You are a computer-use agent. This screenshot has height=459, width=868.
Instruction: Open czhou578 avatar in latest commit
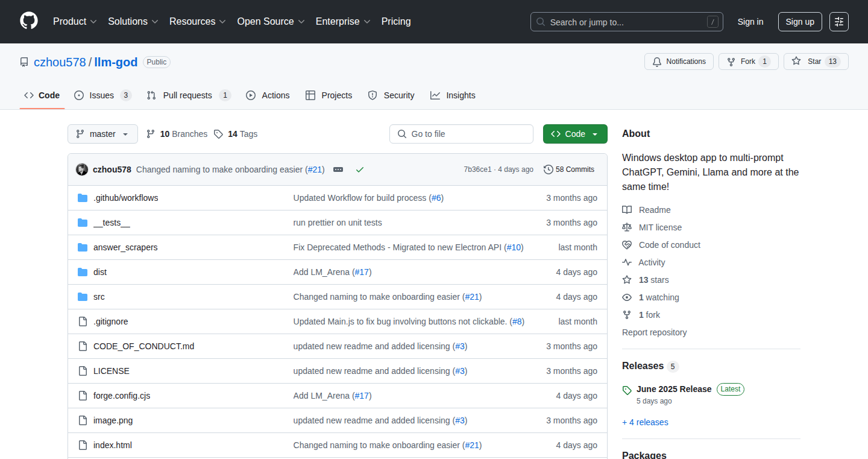pyautogui.click(x=82, y=169)
